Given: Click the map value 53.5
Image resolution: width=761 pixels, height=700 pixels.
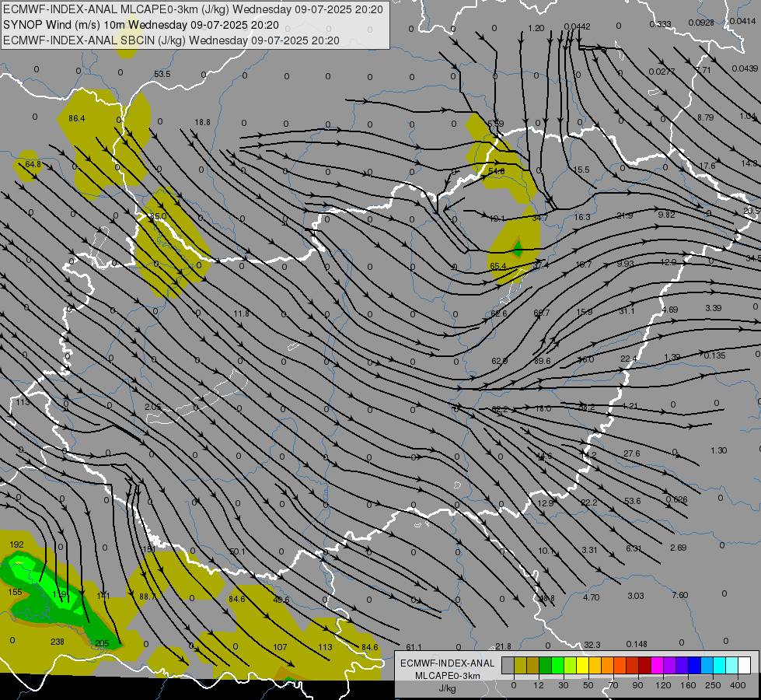Looking at the screenshot, I should [162, 74].
